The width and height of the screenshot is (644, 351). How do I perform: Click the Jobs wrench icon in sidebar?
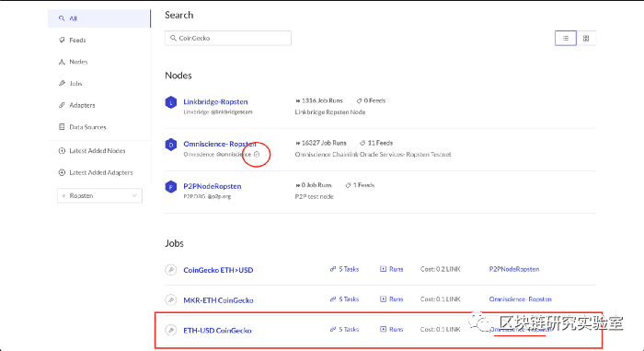[x=62, y=84]
